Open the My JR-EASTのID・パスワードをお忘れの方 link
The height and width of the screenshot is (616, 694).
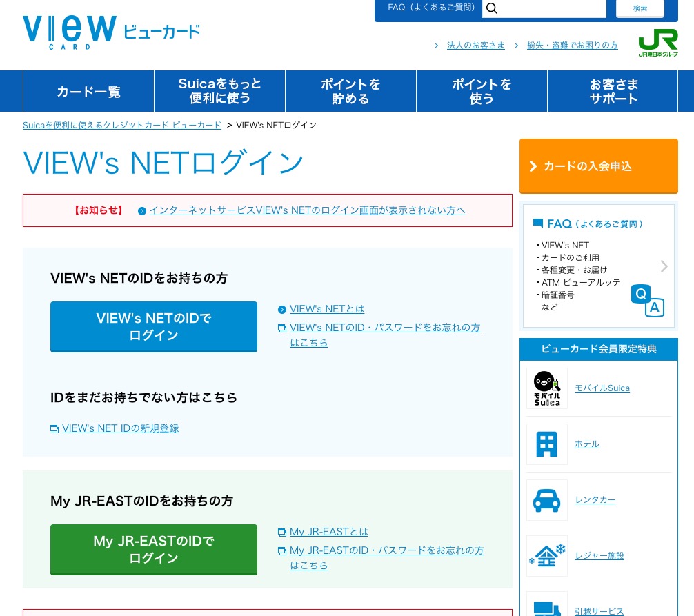387,557
